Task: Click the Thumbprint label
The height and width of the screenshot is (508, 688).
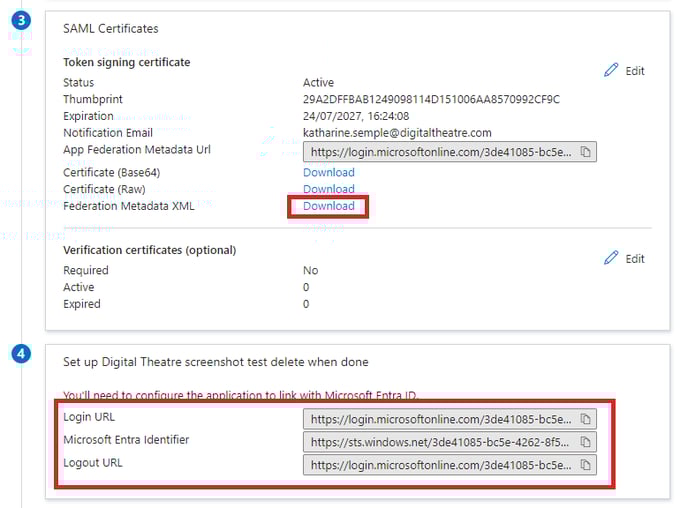Action: click(x=93, y=99)
